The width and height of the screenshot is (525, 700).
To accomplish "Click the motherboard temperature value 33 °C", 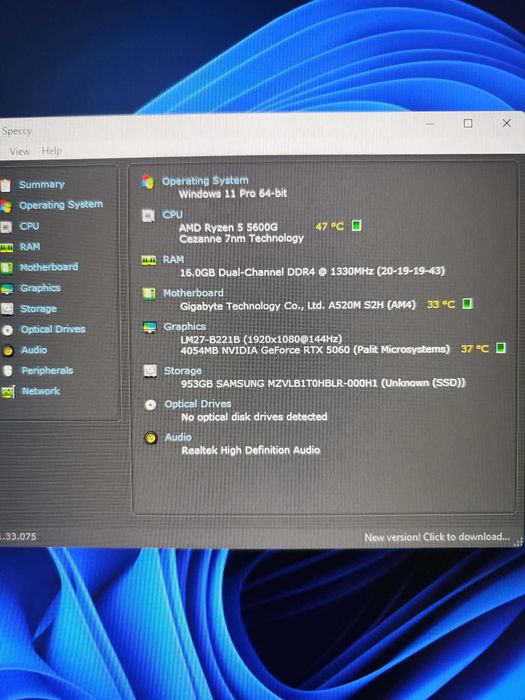I will pos(441,304).
